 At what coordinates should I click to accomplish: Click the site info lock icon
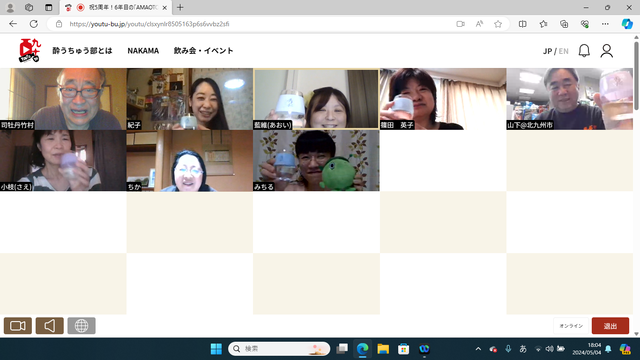pos(59,24)
